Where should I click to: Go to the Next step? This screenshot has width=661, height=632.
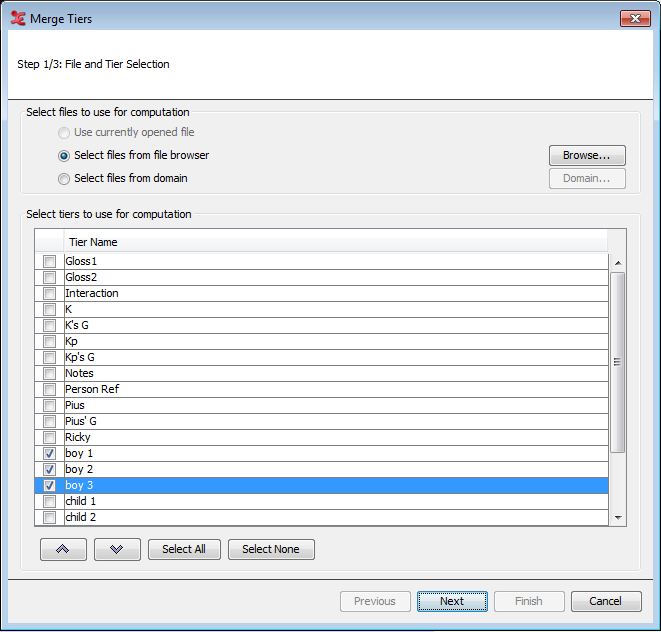452,601
